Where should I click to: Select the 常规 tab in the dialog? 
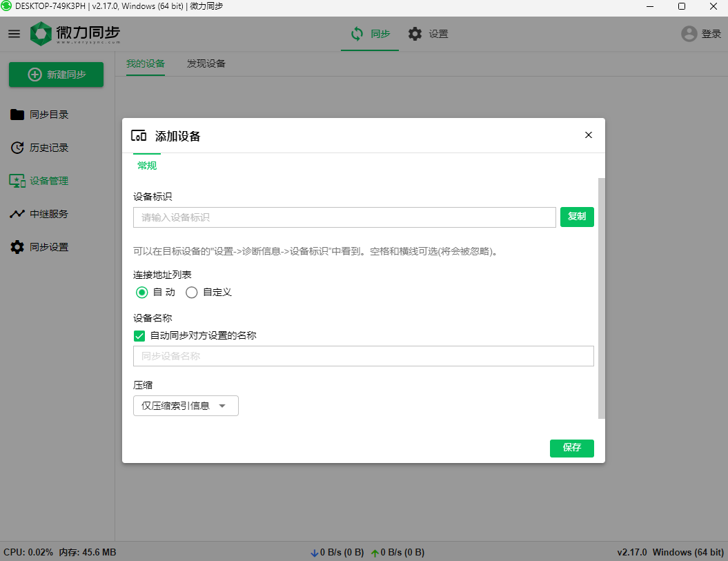[146, 166]
